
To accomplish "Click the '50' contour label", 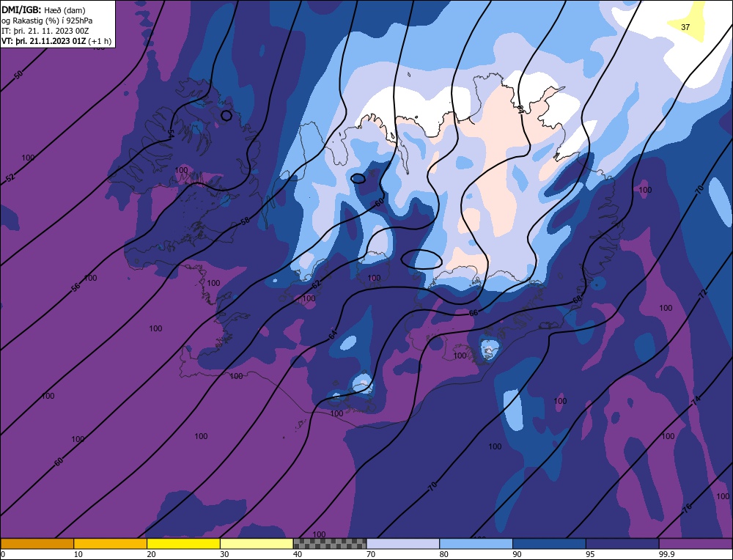I will point(18,75).
